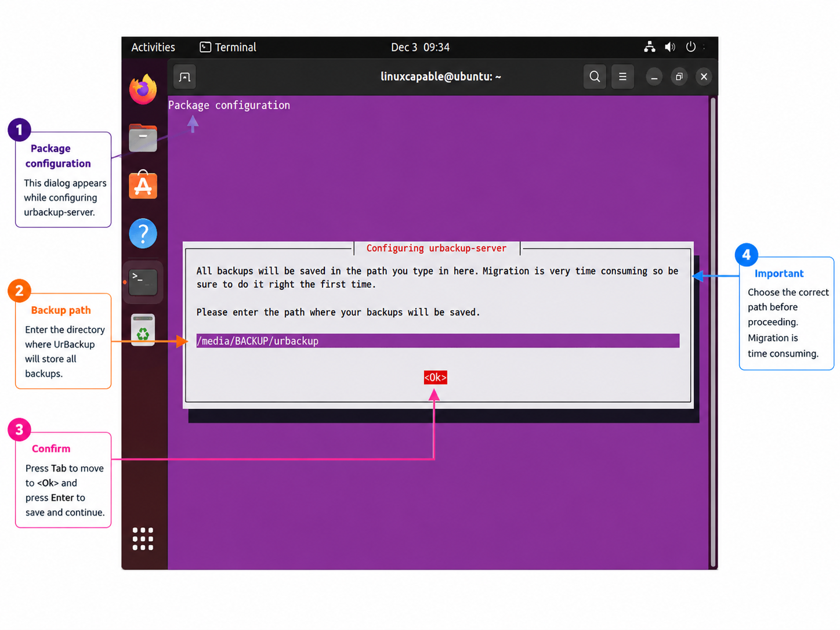Select the Terminal icon in the dock
The height and width of the screenshot is (630, 840).
click(143, 282)
